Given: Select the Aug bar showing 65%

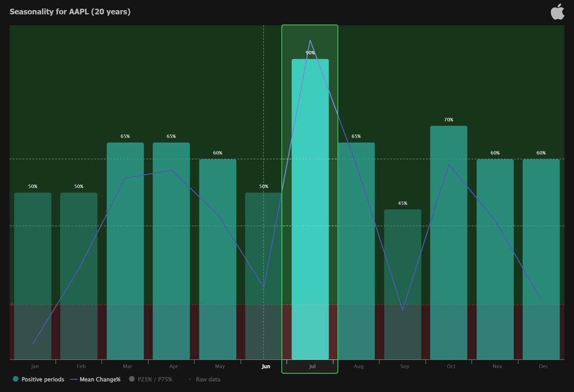Looking at the screenshot, I should pyautogui.click(x=356, y=251).
